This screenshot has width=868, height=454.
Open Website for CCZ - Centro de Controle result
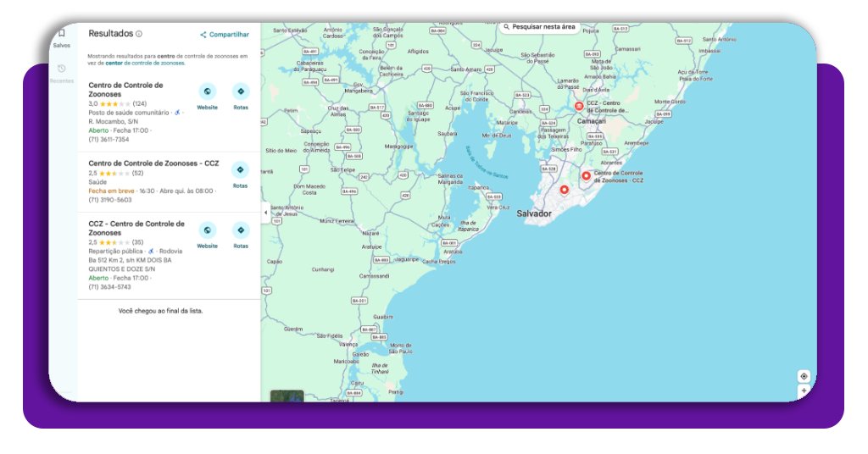[x=207, y=231]
